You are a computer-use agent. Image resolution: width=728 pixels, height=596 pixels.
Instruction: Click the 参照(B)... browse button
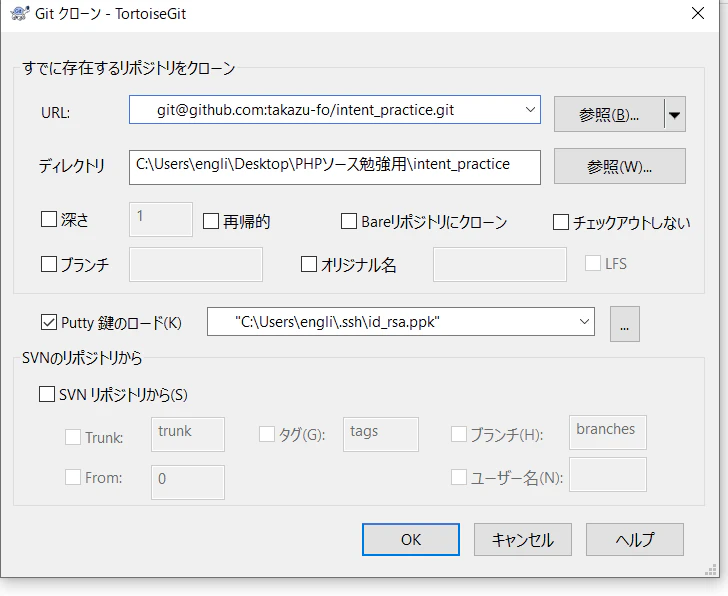click(609, 114)
